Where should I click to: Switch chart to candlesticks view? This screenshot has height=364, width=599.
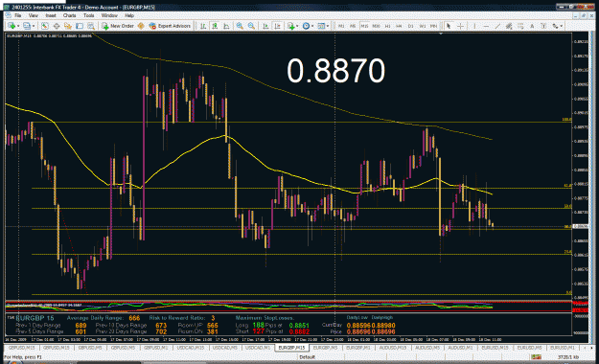pos(215,26)
